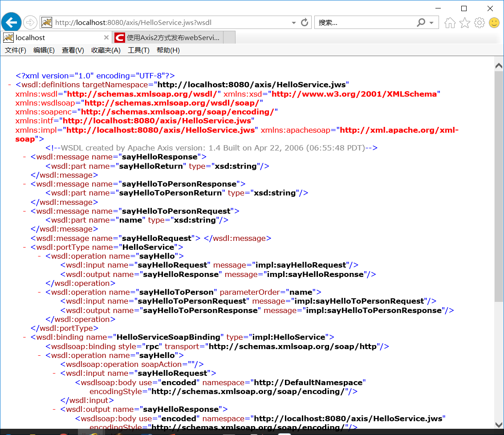Click the xmlns:soapenc encoding URL text
The height and width of the screenshot is (435, 504).
(x=178, y=112)
